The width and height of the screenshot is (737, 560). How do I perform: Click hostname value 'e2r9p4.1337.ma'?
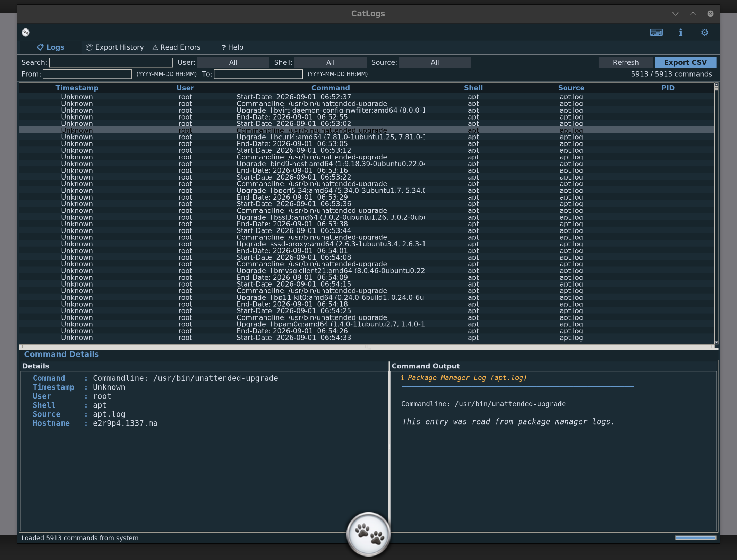tap(125, 423)
